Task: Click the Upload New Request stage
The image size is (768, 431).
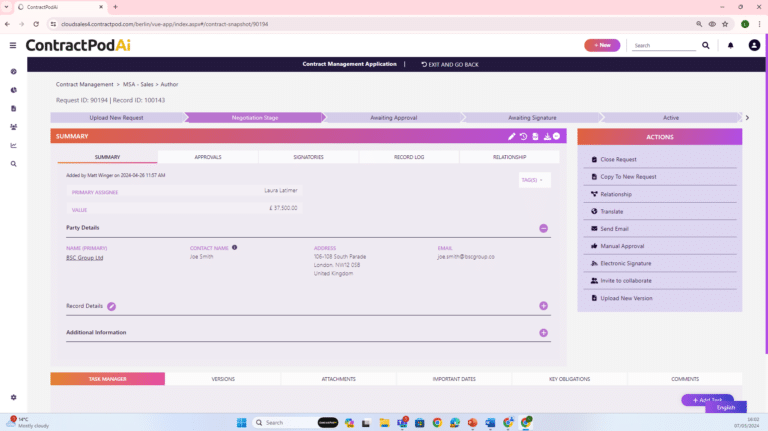Action: [x=117, y=118]
